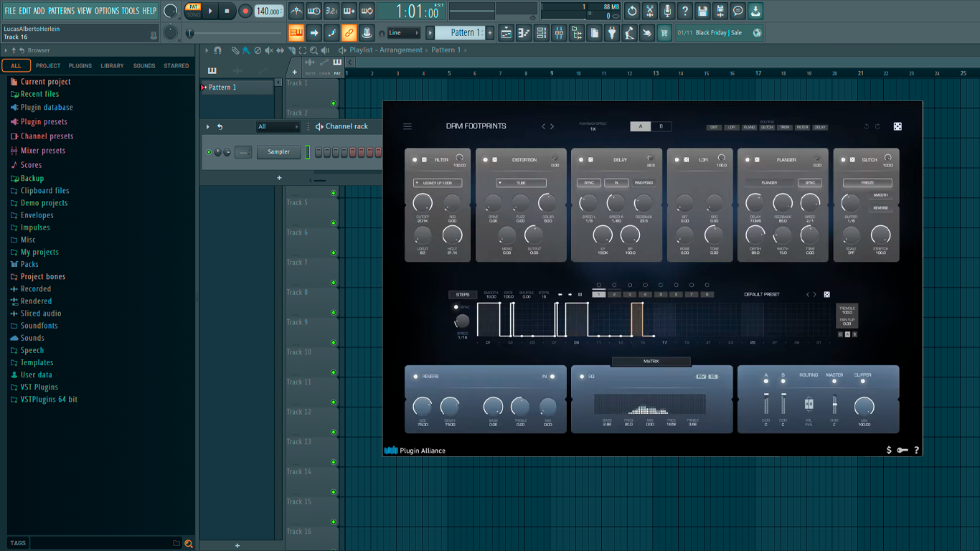Viewport: 980px width, 551px height.
Task: Adjust the Reverb SIZE knob
Action: tap(423, 407)
